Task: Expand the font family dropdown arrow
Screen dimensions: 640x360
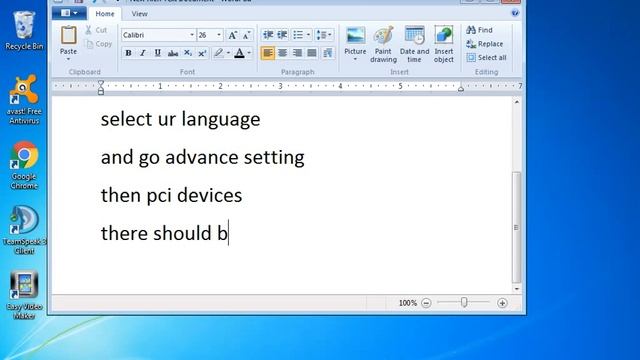Action: point(192,35)
